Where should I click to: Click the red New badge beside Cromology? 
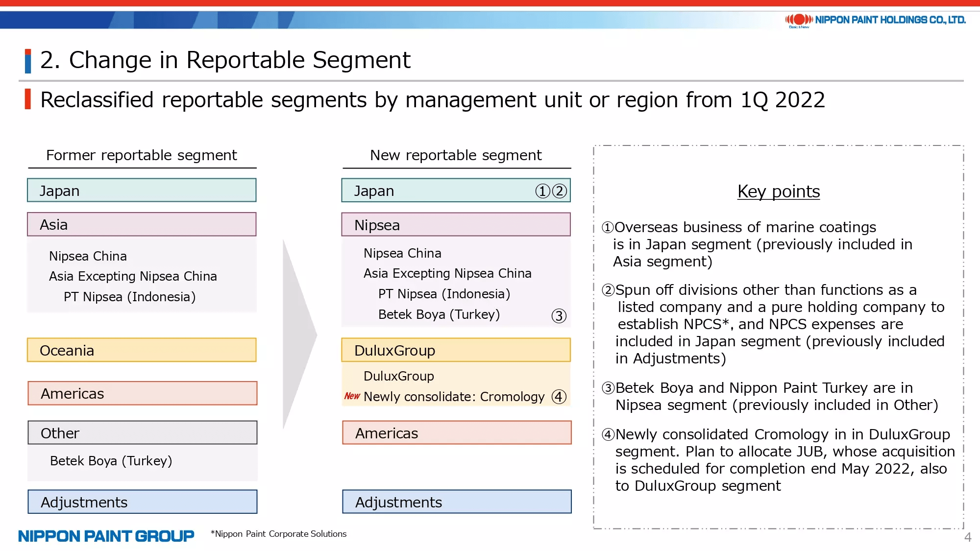pos(352,396)
